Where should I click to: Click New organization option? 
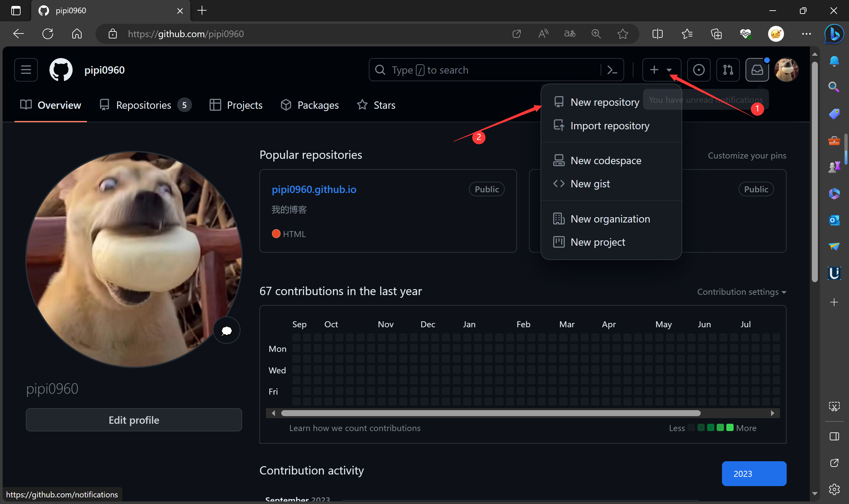[x=610, y=219]
